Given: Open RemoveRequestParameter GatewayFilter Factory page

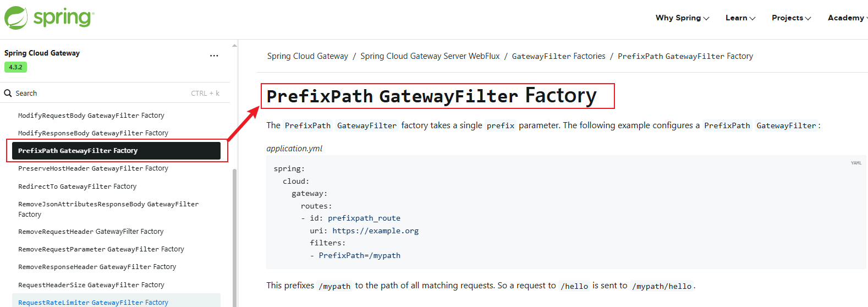Looking at the screenshot, I should pyautogui.click(x=101, y=249).
